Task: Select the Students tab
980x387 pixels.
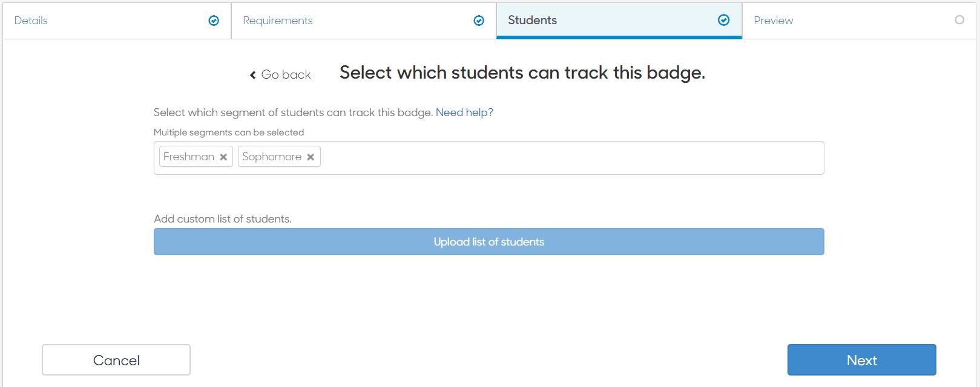Action: 619,21
